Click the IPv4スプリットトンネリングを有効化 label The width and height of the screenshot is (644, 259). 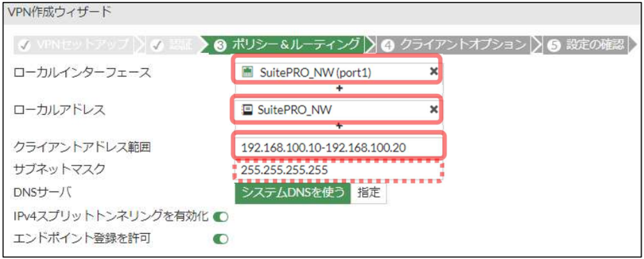click(x=111, y=217)
